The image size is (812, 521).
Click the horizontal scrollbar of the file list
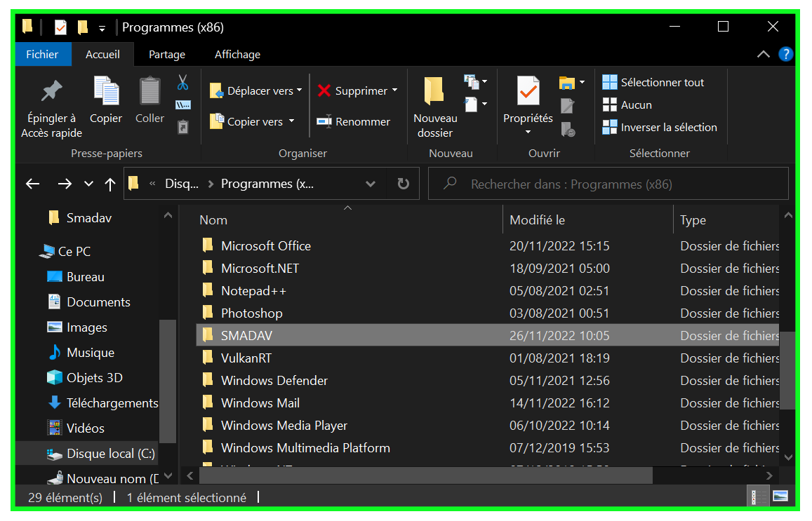click(x=426, y=475)
